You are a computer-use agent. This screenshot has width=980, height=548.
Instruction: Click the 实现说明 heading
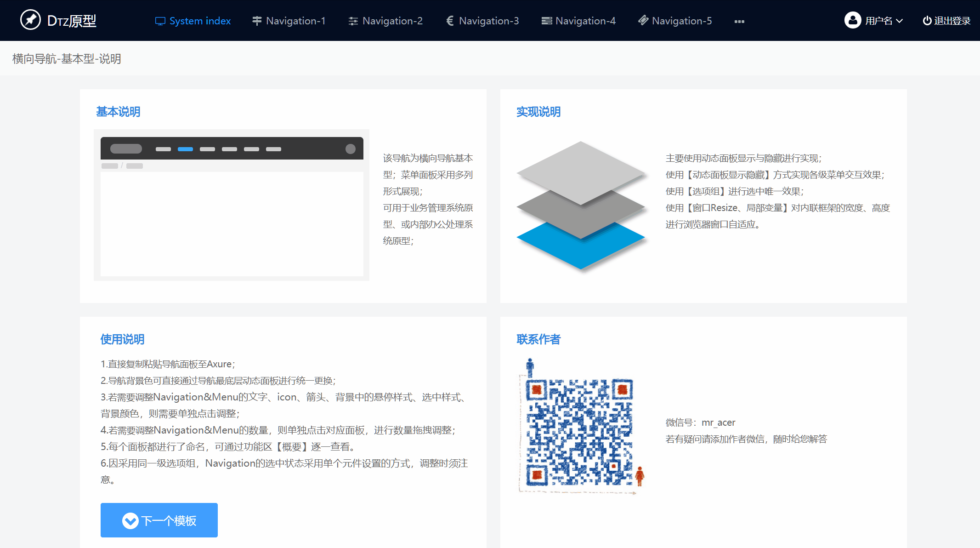538,112
